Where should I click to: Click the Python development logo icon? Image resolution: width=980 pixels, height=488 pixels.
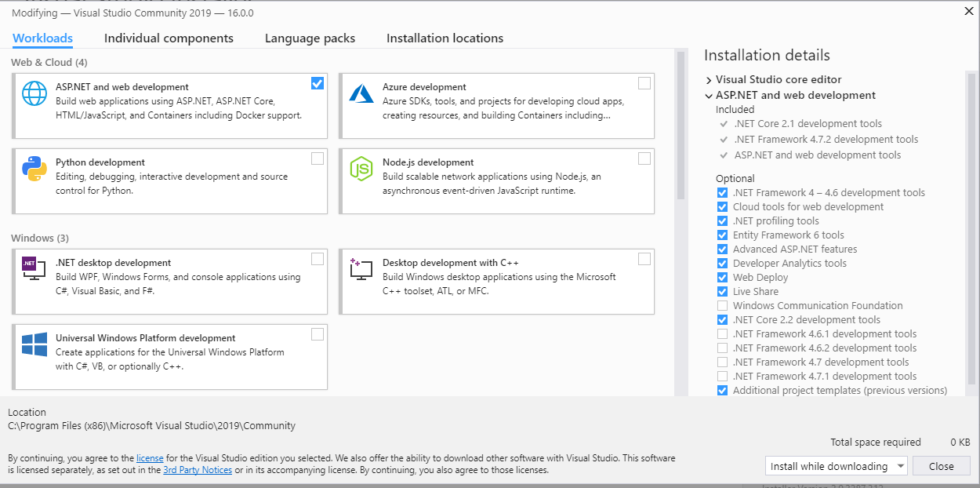click(x=34, y=169)
